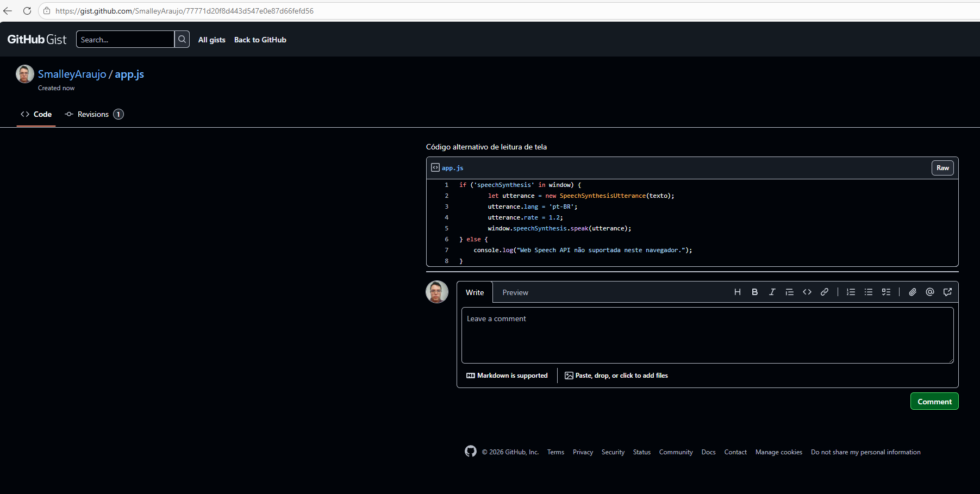Click Do not share my personal information
The width and height of the screenshot is (980, 494).
pyautogui.click(x=866, y=452)
